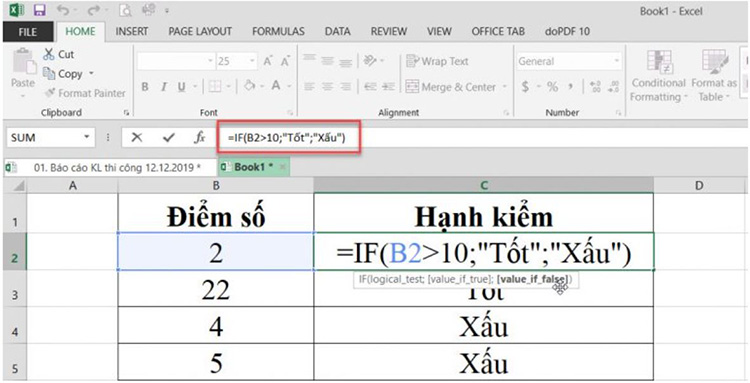Toggle Italic formatting
This screenshot has height=383, width=750.
click(x=164, y=87)
